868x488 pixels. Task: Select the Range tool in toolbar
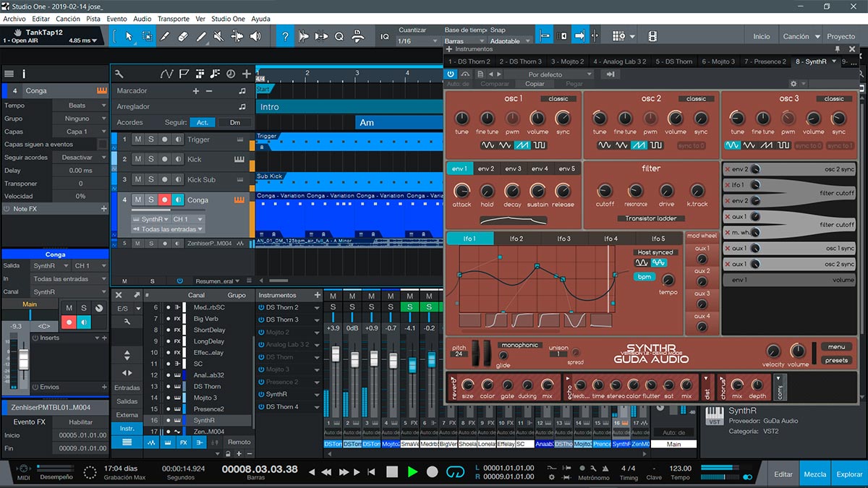click(147, 35)
